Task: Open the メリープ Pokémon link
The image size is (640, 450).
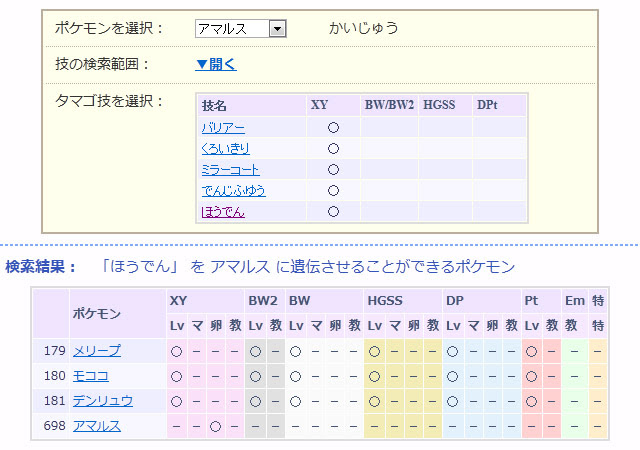Action: click(97, 351)
